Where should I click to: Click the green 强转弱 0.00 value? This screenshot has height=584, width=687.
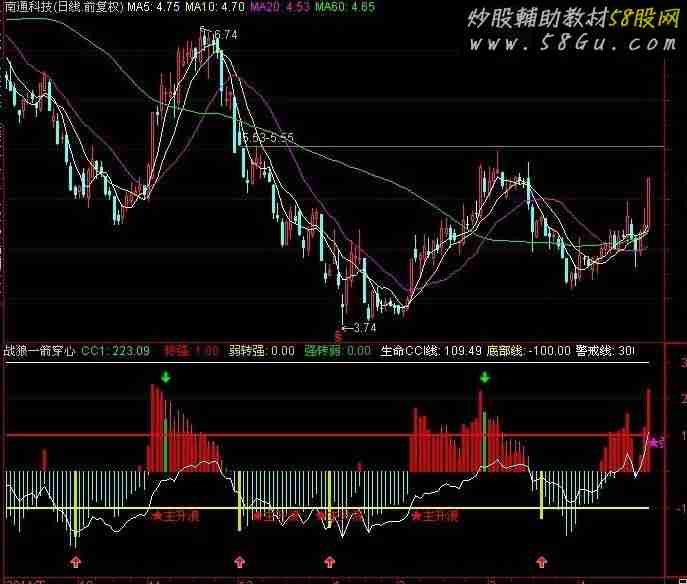[338, 350]
